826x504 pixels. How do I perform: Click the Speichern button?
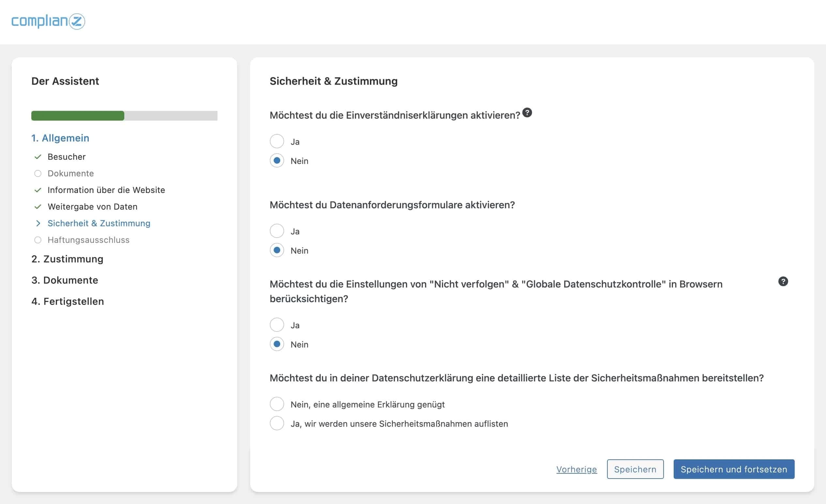pos(635,469)
